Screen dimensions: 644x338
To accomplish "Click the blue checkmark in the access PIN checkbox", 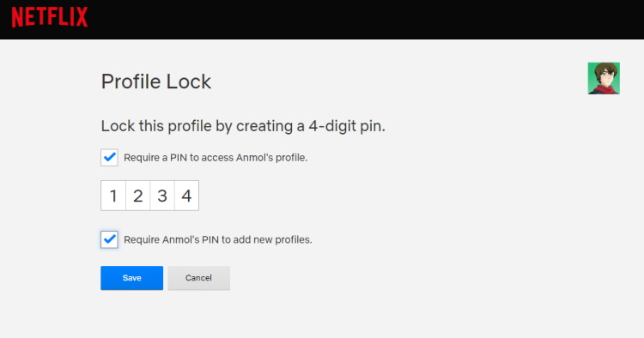I will pos(109,157).
